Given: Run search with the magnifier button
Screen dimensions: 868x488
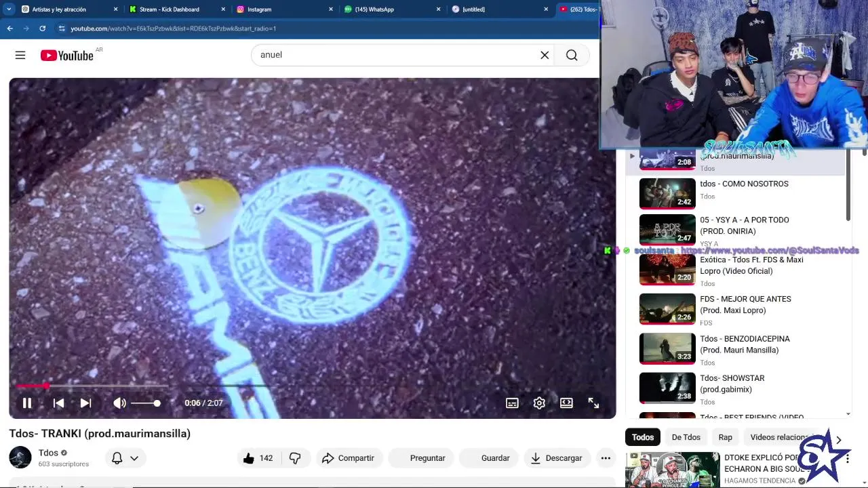Looking at the screenshot, I should tap(572, 55).
